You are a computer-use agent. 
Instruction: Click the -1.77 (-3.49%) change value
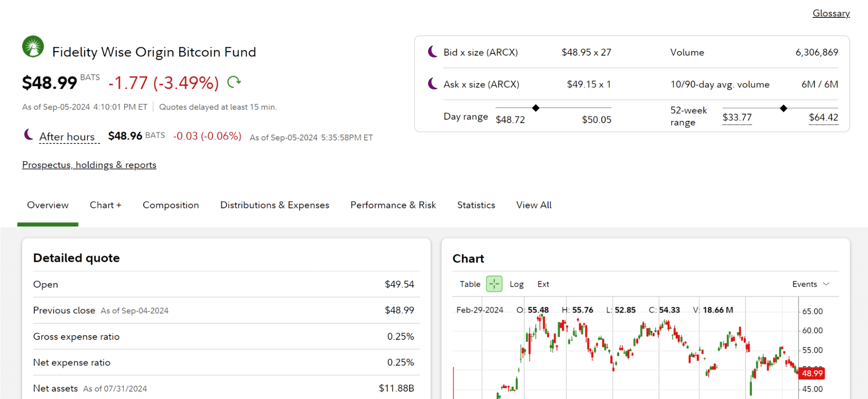point(164,83)
